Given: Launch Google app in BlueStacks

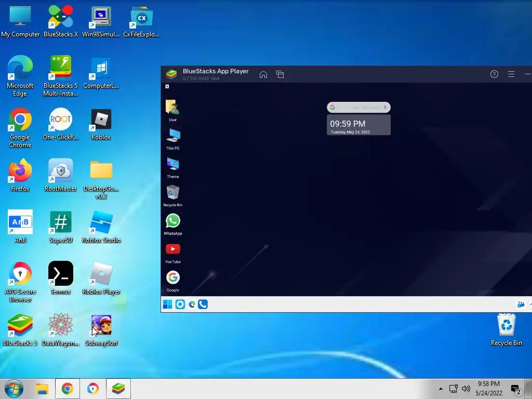Looking at the screenshot, I should (x=172, y=281).
